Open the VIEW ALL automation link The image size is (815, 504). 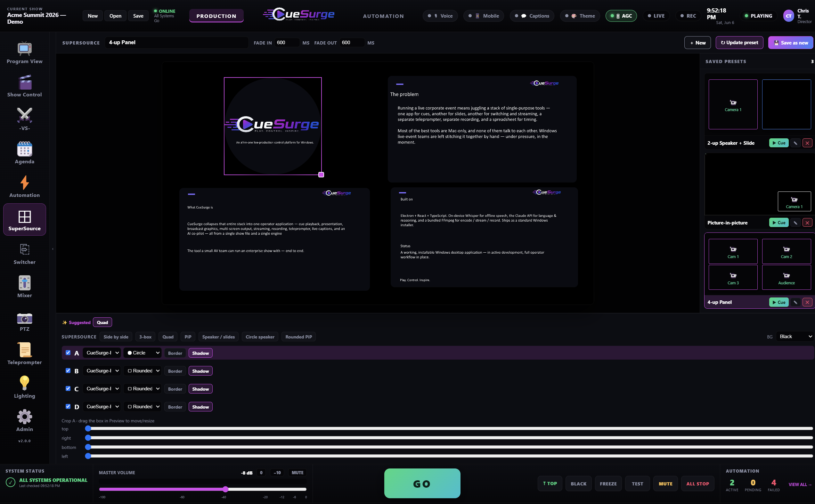800,484
